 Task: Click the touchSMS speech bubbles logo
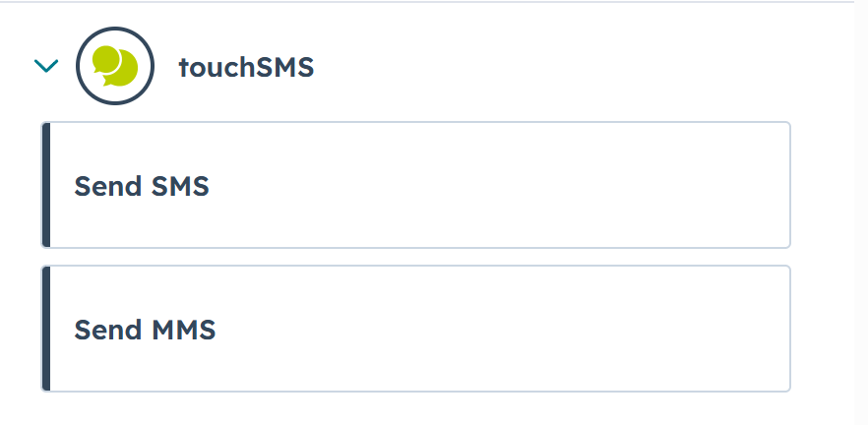(114, 67)
